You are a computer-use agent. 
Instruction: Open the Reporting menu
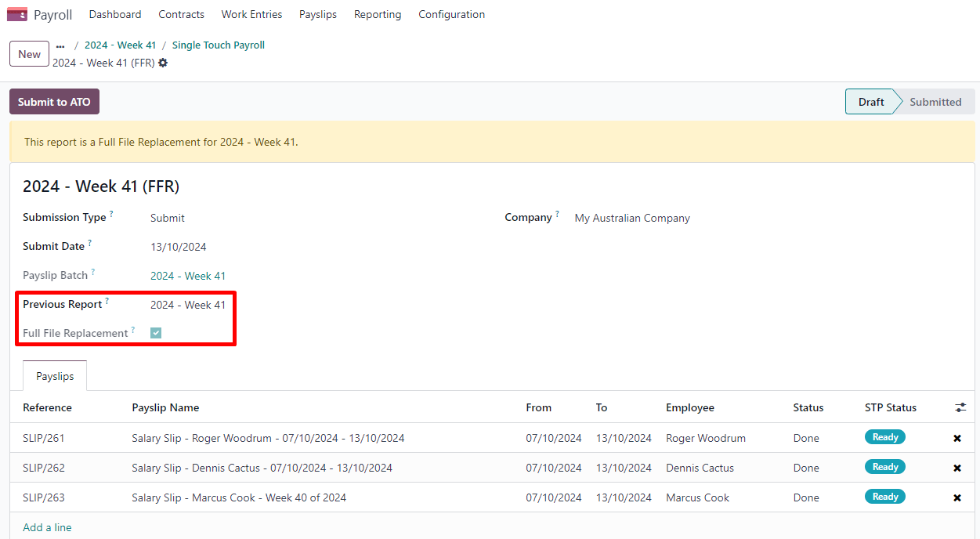coord(377,14)
